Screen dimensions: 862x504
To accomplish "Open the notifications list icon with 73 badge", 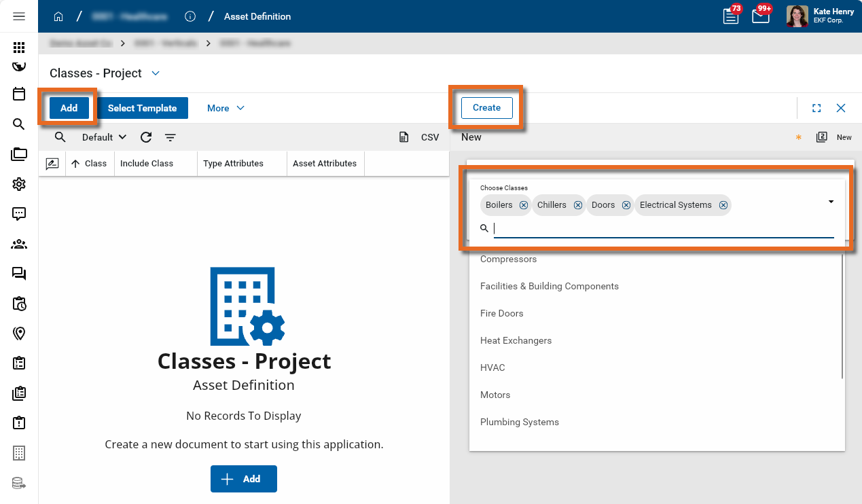I will click(x=731, y=16).
